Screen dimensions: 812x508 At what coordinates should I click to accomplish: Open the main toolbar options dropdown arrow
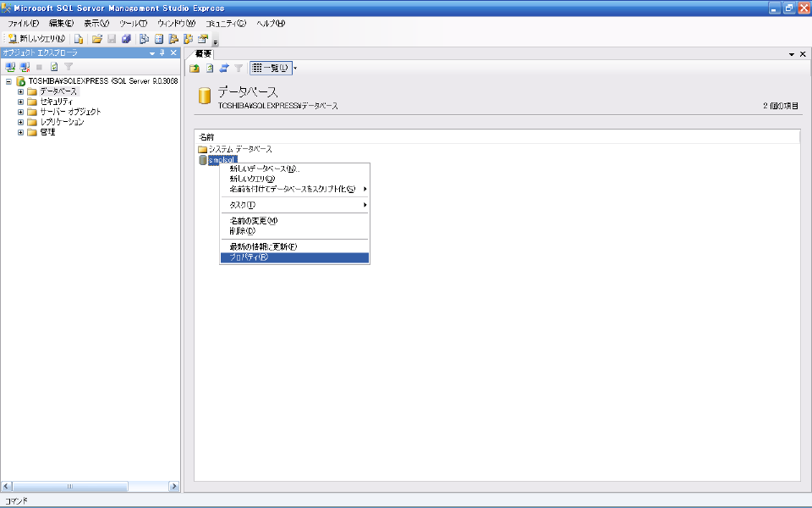tap(216, 41)
